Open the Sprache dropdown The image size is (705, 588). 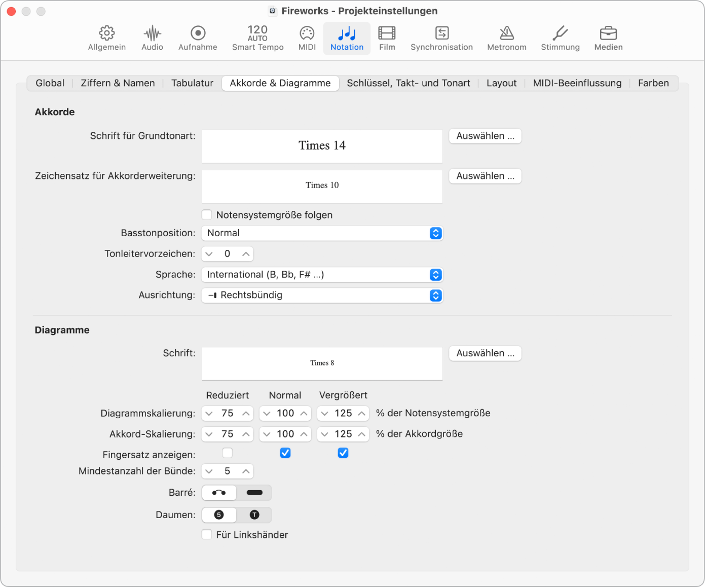pyautogui.click(x=322, y=274)
